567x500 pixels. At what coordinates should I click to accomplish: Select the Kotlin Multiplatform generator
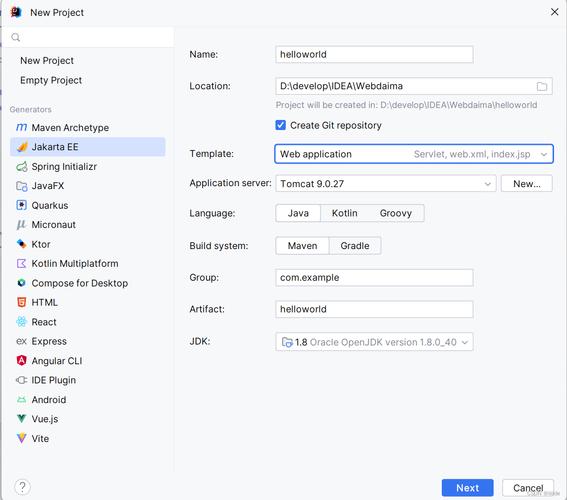pos(88,264)
